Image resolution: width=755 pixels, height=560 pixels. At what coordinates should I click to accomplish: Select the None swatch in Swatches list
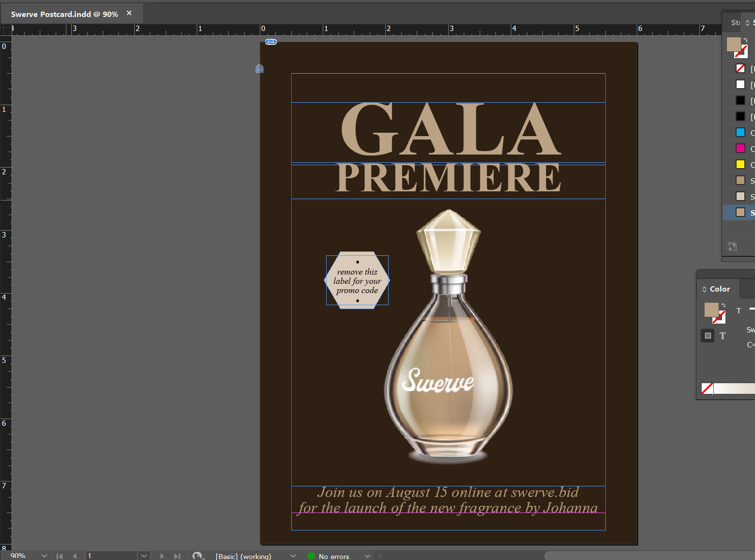click(740, 68)
